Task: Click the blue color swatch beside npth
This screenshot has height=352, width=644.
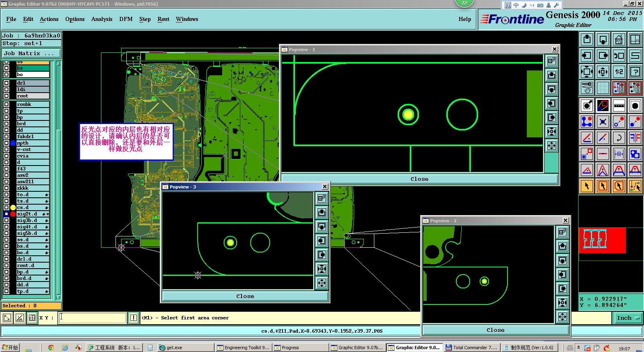Action: click(13, 143)
